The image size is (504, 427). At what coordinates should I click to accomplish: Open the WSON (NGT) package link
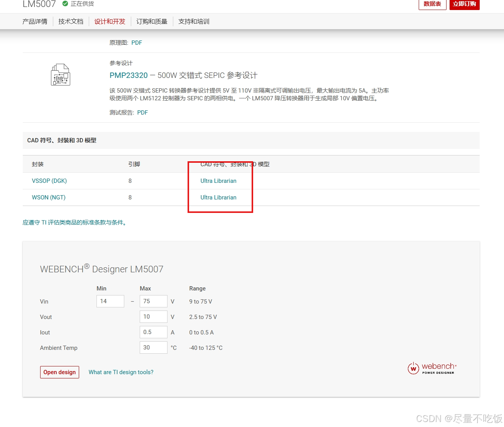[49, 197]
